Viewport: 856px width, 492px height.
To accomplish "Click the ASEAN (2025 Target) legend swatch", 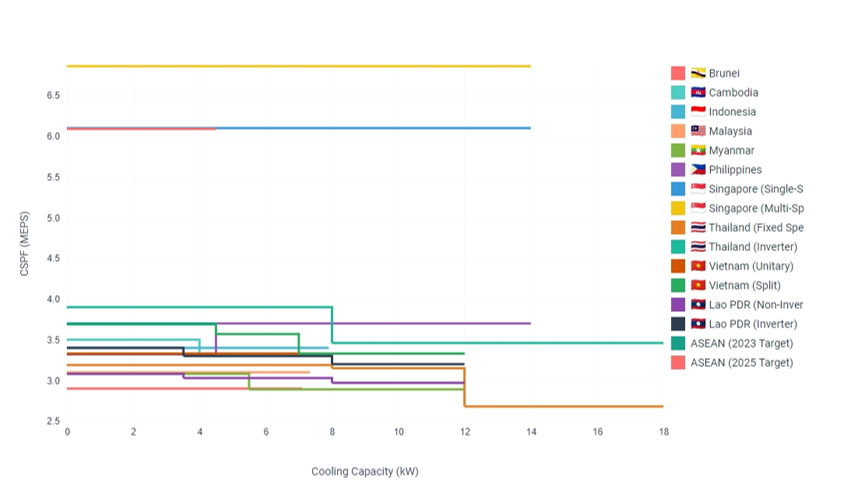I will tap(678, 363).
